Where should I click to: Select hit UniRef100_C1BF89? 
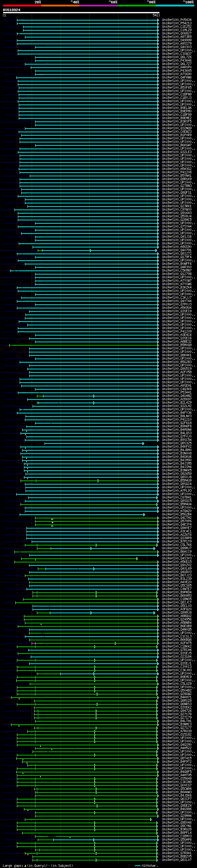click(x=177, y=115)
